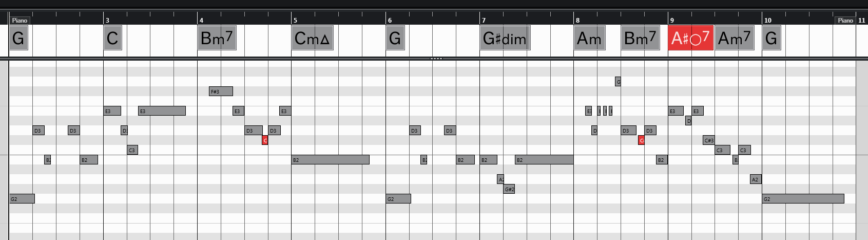Click the left Piano part label
This screenshot has width=868, height=240.
[x=20, y=20]
